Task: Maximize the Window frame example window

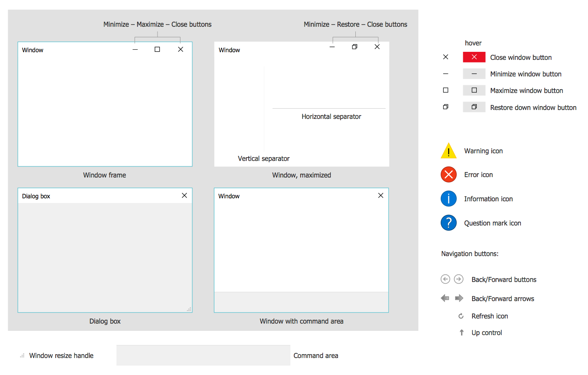Action: tap(157, 49)
